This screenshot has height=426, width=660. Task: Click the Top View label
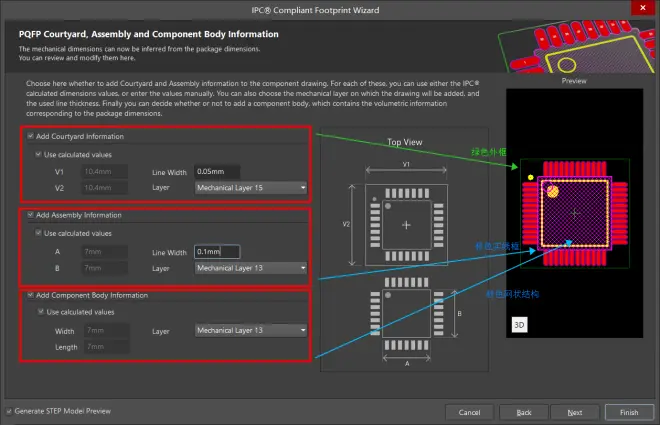pyautogui.click(x=405, y=142)
